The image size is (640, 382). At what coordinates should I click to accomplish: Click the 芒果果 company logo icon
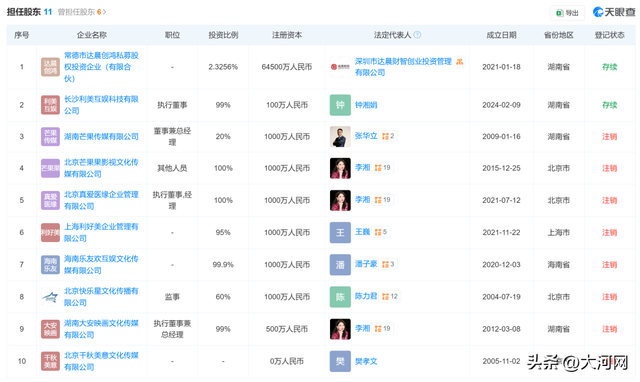tap(50, 168)
